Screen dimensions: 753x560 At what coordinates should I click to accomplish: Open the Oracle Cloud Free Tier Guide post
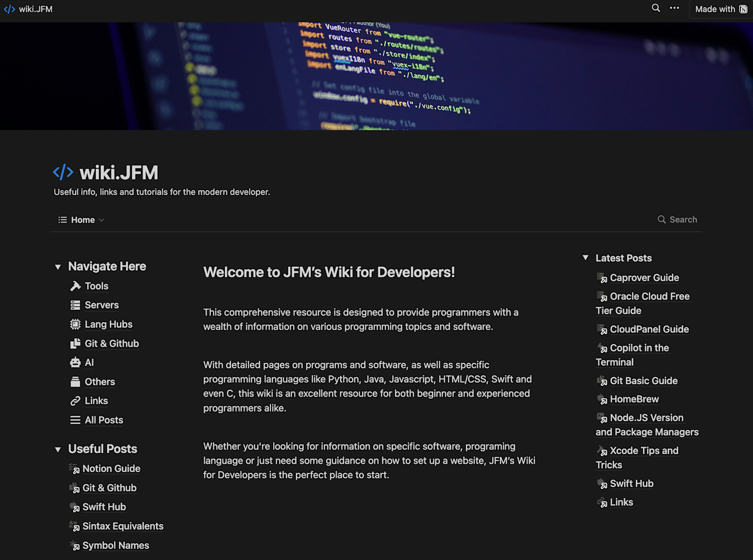tap(643, 304)
